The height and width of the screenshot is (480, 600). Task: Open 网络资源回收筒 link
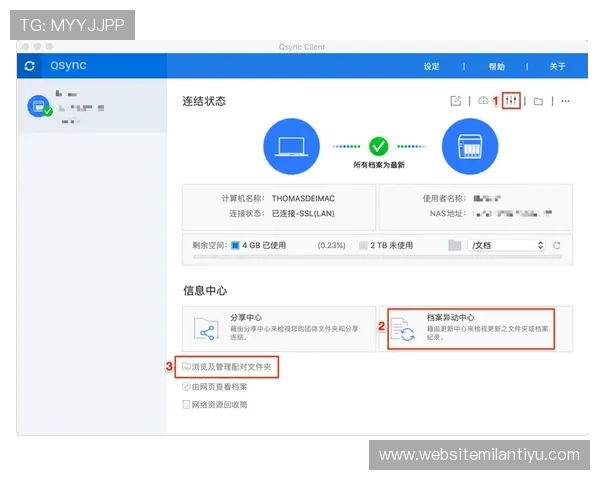215,405
